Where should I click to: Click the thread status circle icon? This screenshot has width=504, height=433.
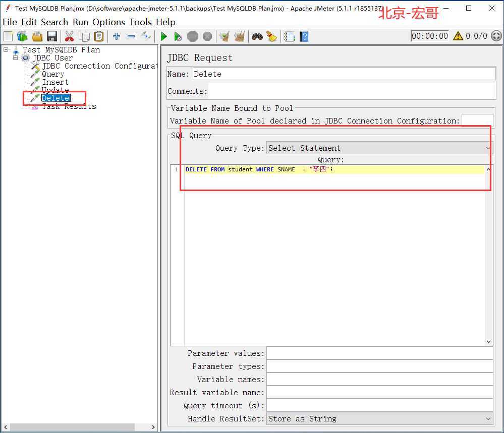pyautogui.click(x=496, y=36)
